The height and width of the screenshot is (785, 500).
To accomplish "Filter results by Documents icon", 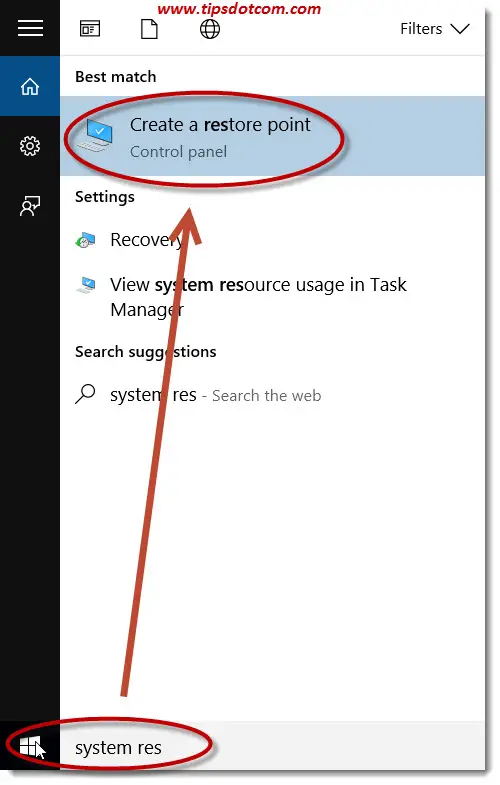I will [x=149, y=29].
